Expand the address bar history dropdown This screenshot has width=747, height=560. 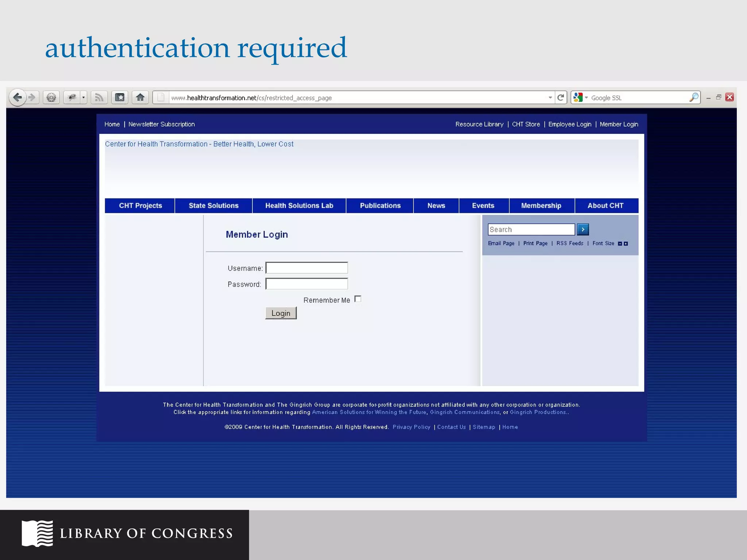click(550, 97)
